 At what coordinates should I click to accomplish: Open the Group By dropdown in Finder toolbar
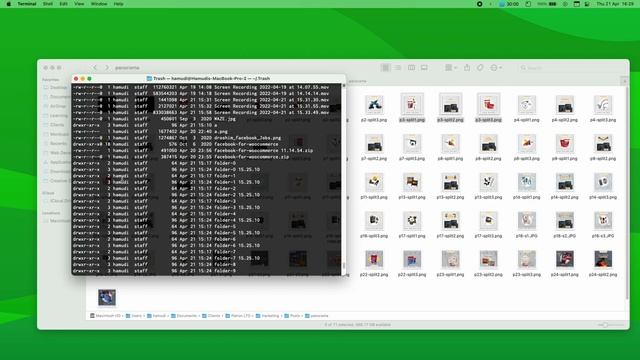(x=451, y=68)
